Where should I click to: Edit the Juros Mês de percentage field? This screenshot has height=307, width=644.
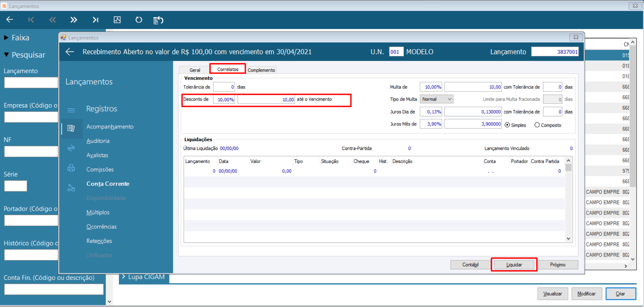click(x=431, y=124)
